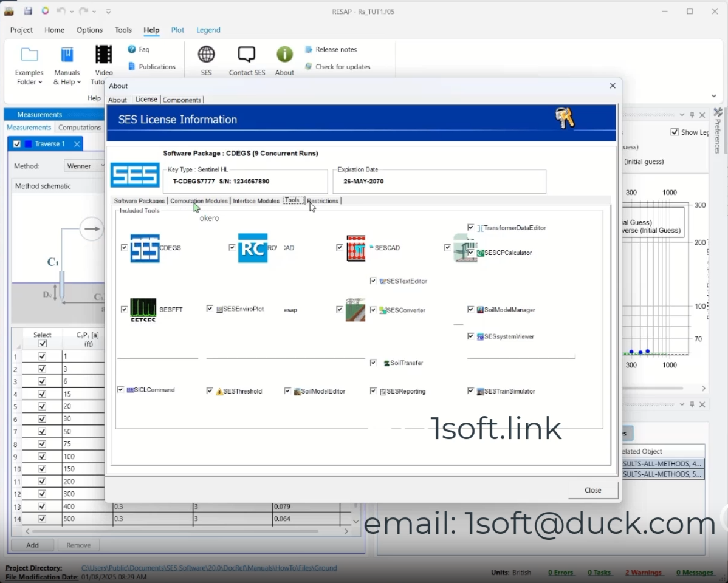The height and width of the screenshot is (583, 728).
Task: Switch to the Home ribbon tab
Action: [x=54, y=30]
